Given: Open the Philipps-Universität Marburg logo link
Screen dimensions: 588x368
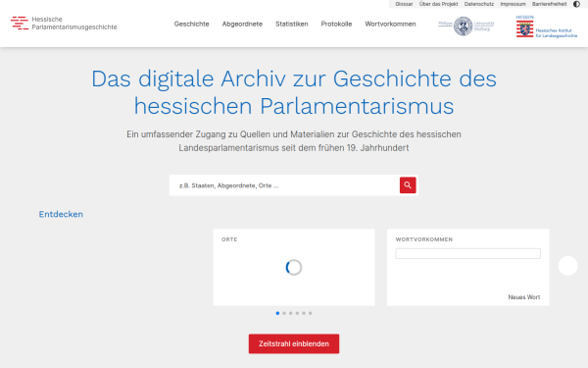Looking at the screenshot, I should (x=466, y=26).
